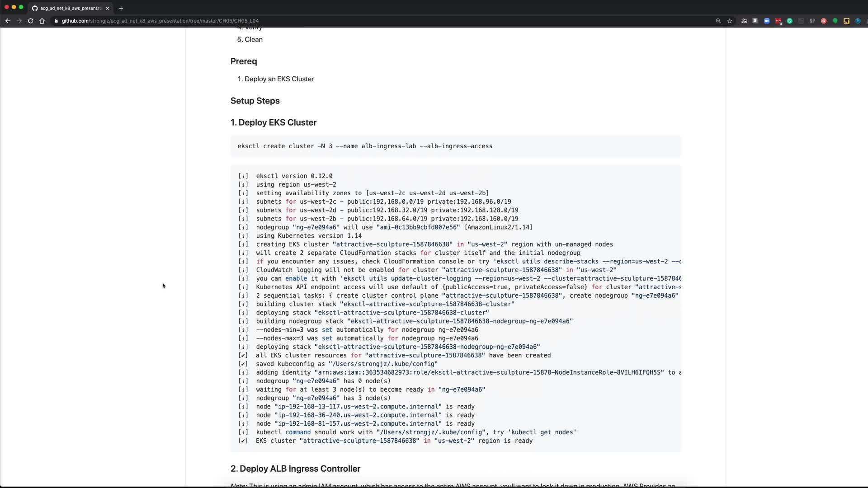Open the Grammarly extension icon

click(x=789, y=21)
